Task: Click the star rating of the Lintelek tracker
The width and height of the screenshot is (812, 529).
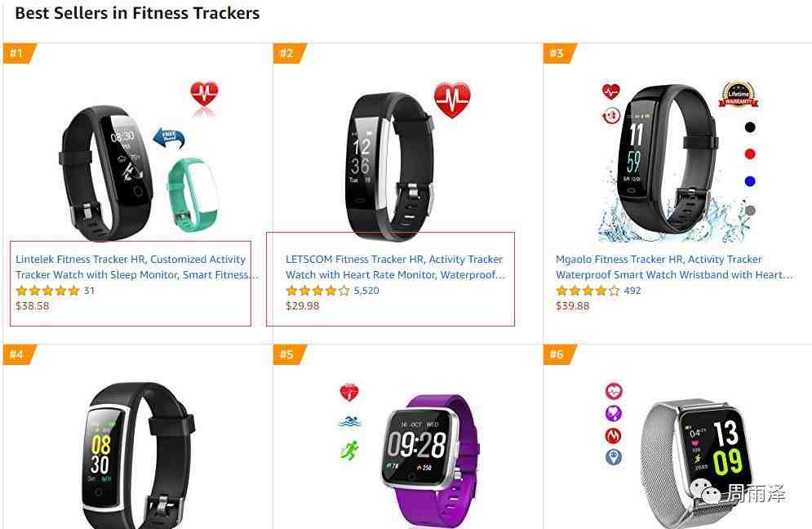Action: [47, 291]
